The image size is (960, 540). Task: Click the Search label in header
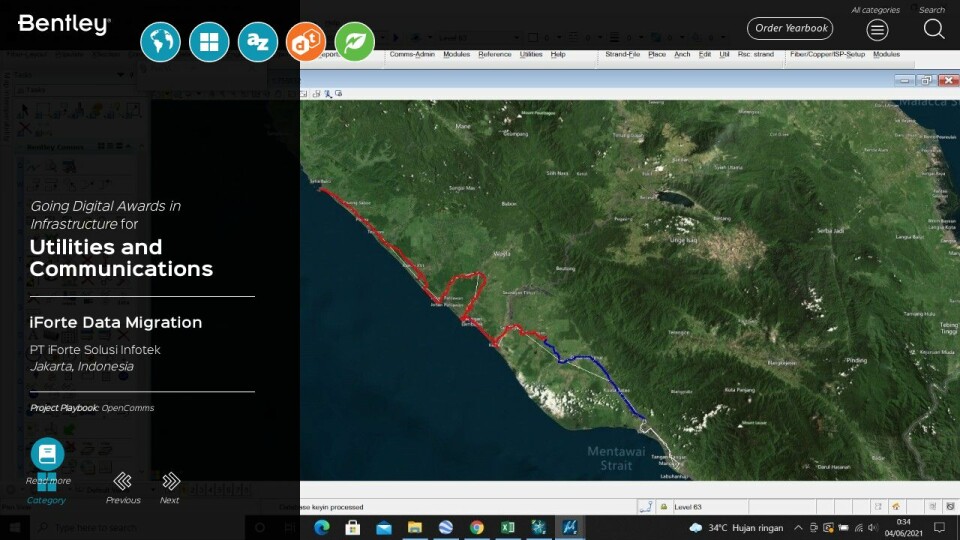point(932,10)
